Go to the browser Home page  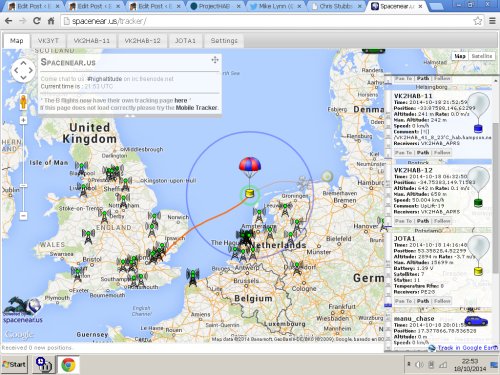(51, 21)
